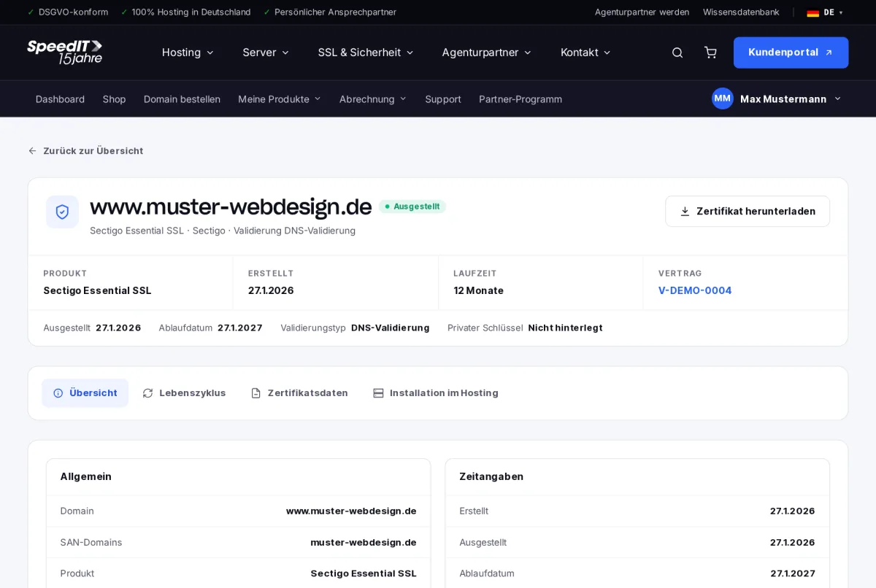The image size is (876, 588).
Task: Click the Lebenszyklus refresh icon
Action: point(148,393)
